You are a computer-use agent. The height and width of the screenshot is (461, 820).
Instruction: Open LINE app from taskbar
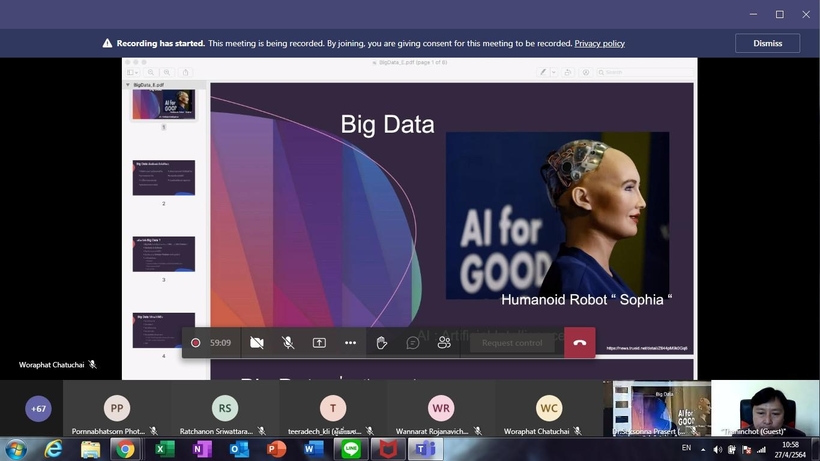click(x=350, y=450)
